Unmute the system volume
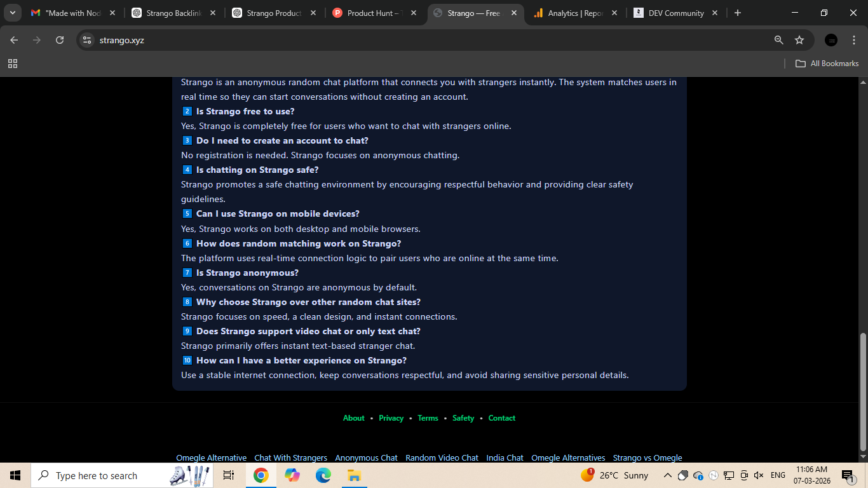 pos(759,475)
